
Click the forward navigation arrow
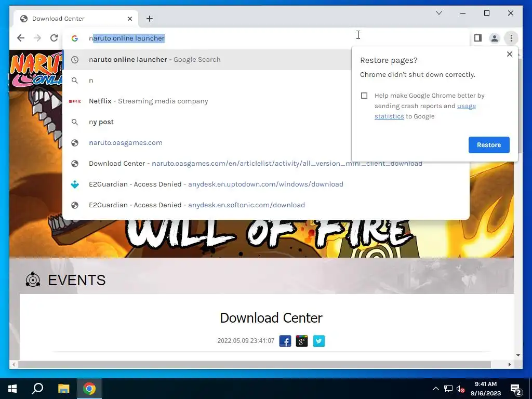click(37, 38)
